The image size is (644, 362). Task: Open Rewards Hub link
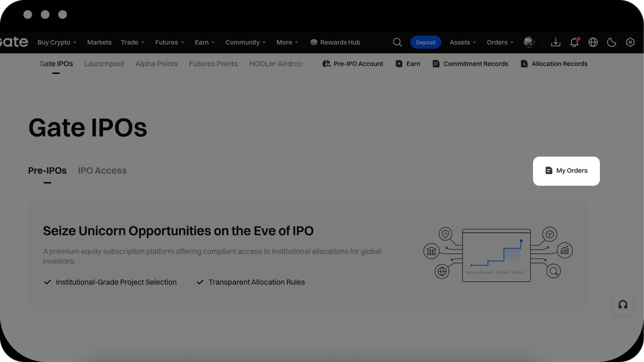[335, 42]
